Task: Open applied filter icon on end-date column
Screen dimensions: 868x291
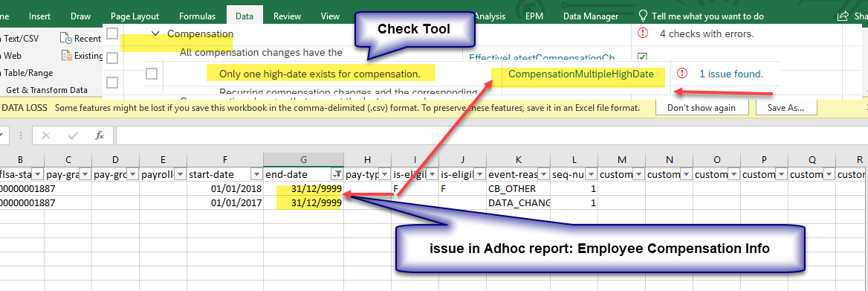Action: click(x=337, y=175)
